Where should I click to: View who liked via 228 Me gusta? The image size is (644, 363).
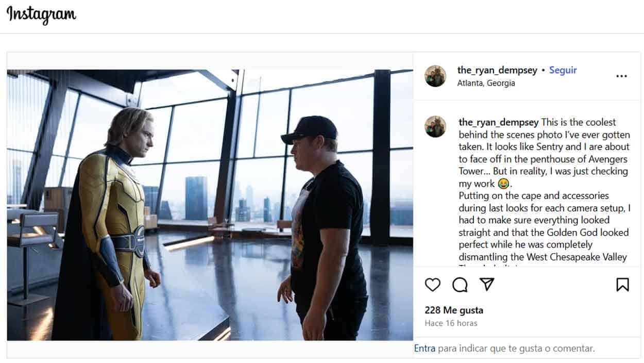pyautogui.click(x=454, y=310)
